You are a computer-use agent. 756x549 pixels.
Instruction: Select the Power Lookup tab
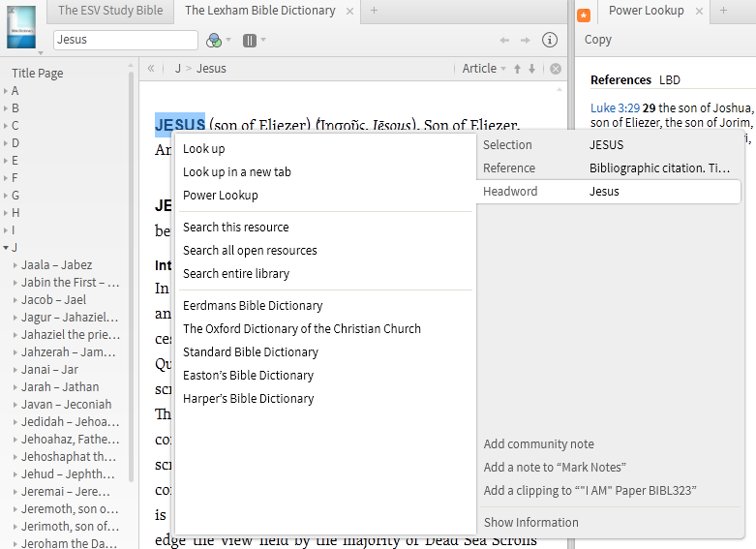click(646, 11)
